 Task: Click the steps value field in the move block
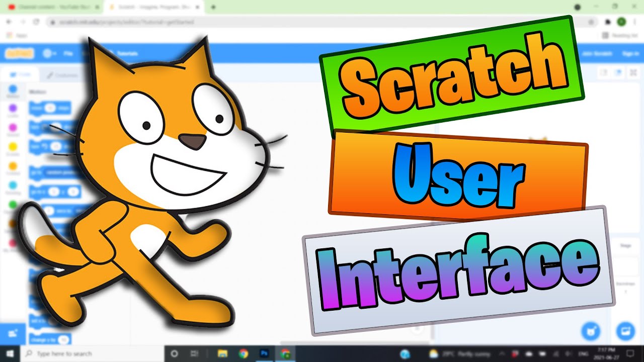[x=50, y=108]
